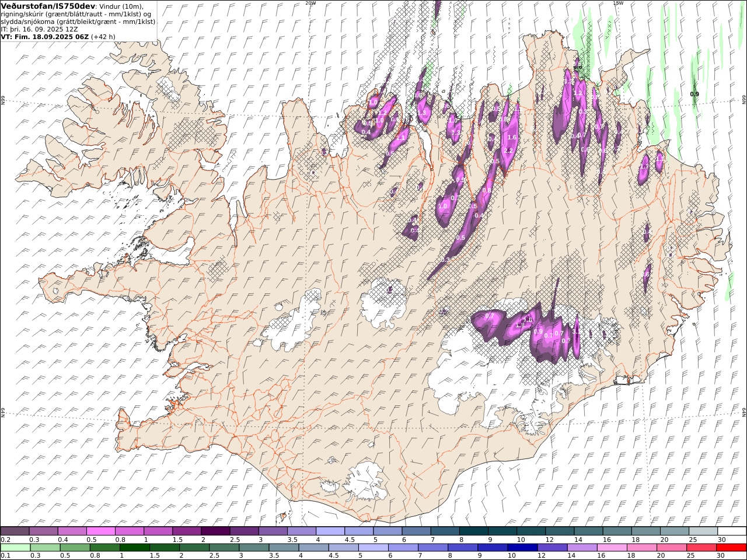The image size is (747, 560).
Task: Select the white swatch above 30 in upper legend
Action: point(732,531)
